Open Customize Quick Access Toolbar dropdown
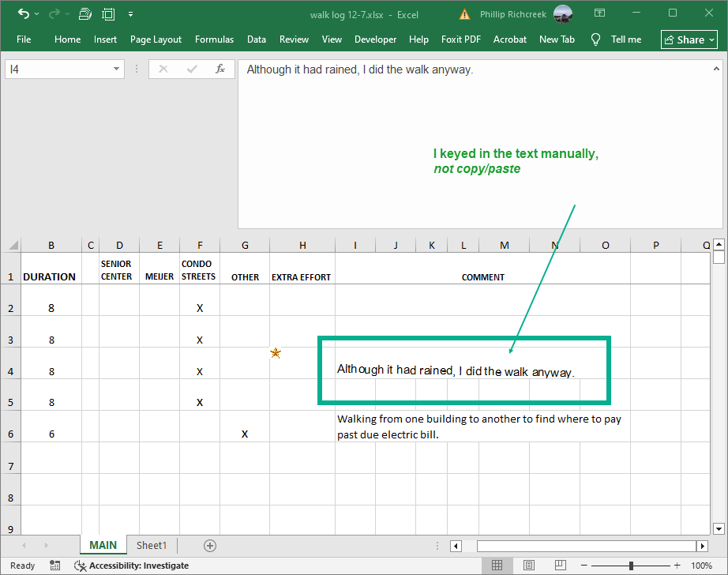This screenshot has height=575, width=728. pos(131,13)
